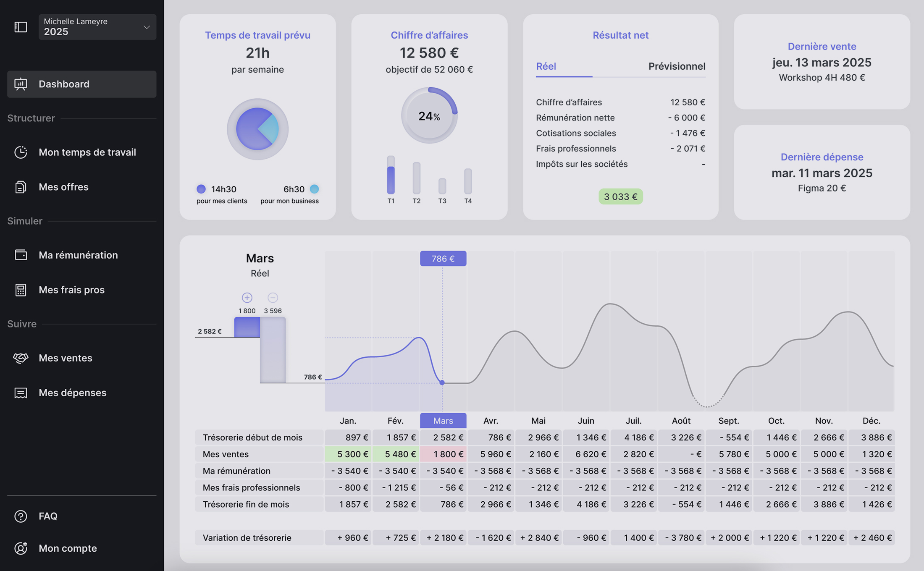The height and width of the screenshot is (571, 924).
Task: Select the Avr. month column header
Action: [x=491, y=421]
